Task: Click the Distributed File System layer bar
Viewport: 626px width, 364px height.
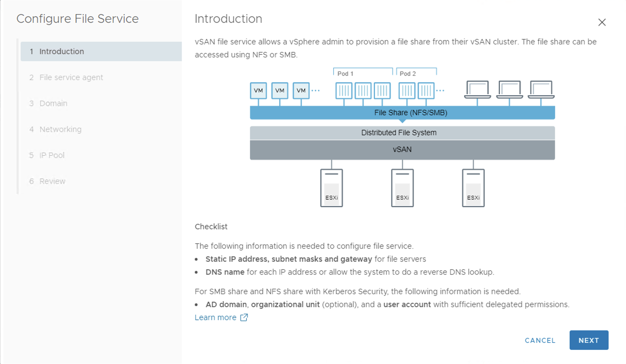Action: click(x=402, y=132)
